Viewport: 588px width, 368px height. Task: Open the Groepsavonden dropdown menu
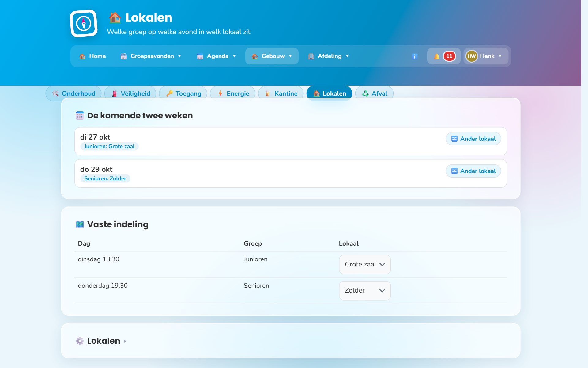[x=151, y=56]
